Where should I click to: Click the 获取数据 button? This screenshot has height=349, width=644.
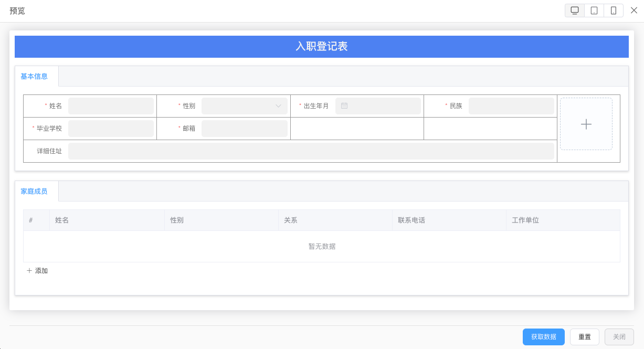[543, 336]
